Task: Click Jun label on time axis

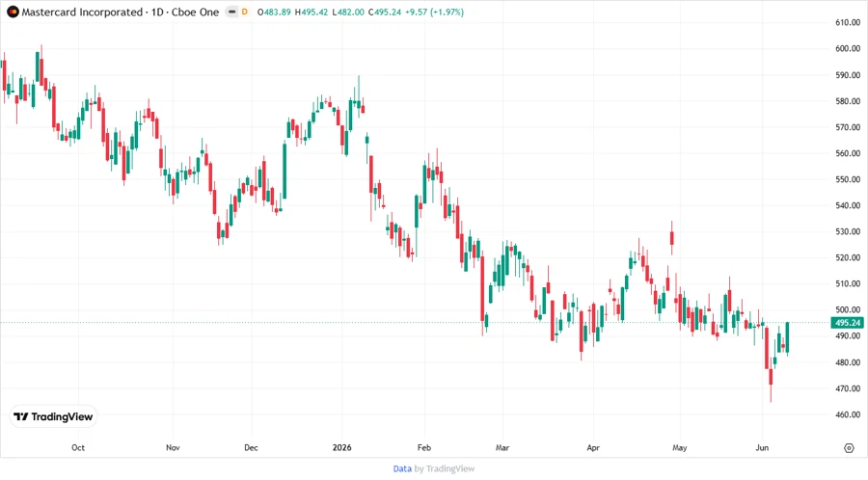Action: coord(762,448)
